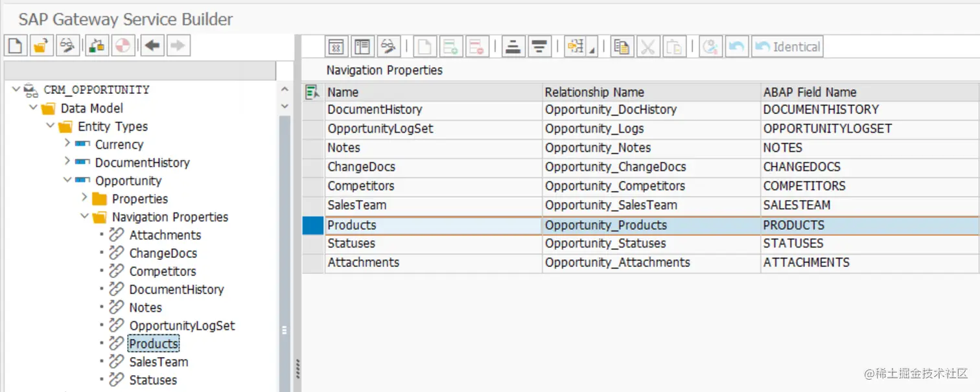Expand the DocumentHistory entity type

(67, 161)
